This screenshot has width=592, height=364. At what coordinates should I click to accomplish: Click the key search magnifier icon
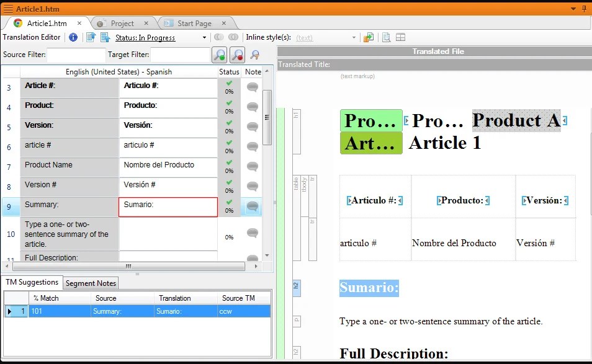tap(255, 55)
